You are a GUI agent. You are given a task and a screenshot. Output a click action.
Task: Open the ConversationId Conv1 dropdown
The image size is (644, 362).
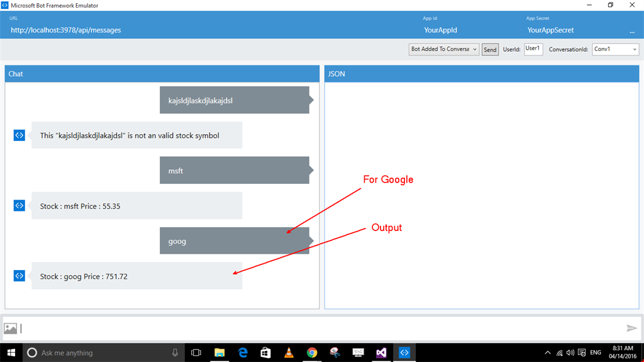(x=615, y=49)
